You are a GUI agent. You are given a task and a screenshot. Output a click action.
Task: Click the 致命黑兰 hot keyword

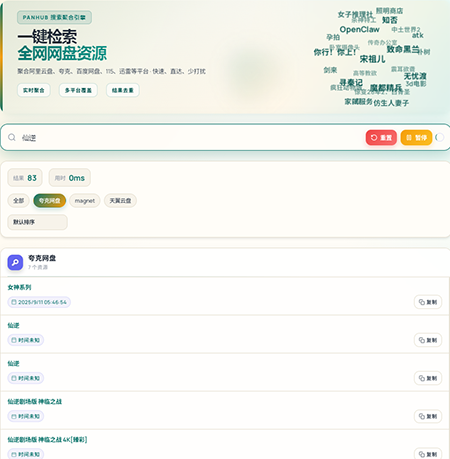click(403, 49)
